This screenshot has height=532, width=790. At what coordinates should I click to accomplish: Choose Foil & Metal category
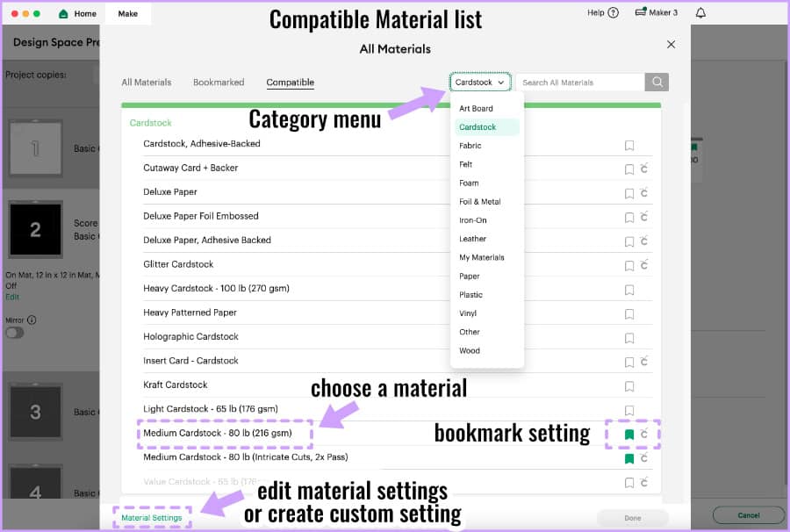click(479, 202)
